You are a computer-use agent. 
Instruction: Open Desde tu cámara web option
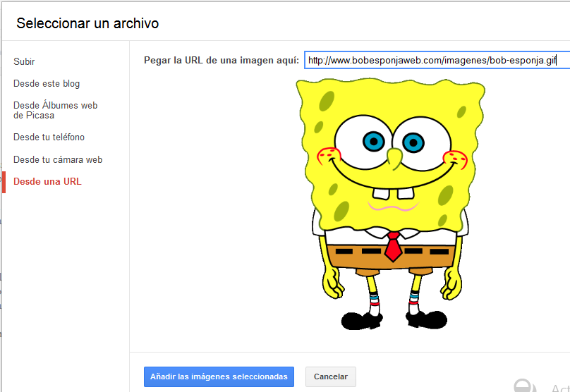pyautogui.click(x=58, y=159)
